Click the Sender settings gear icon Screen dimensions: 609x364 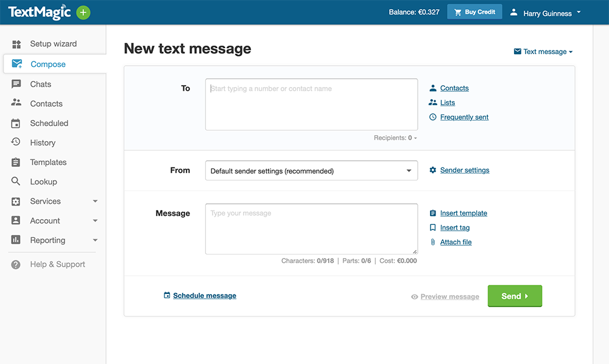(433, 170)
